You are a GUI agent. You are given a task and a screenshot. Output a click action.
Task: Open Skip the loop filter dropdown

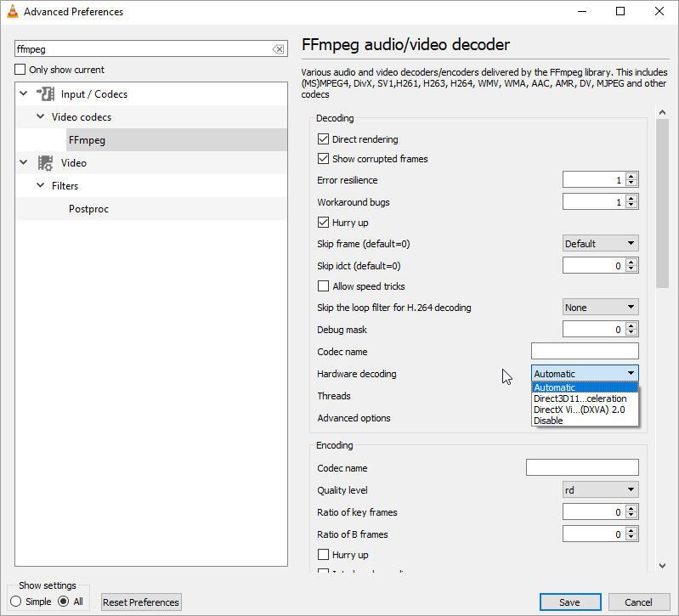pyautogui.click(x=600, y=308)
